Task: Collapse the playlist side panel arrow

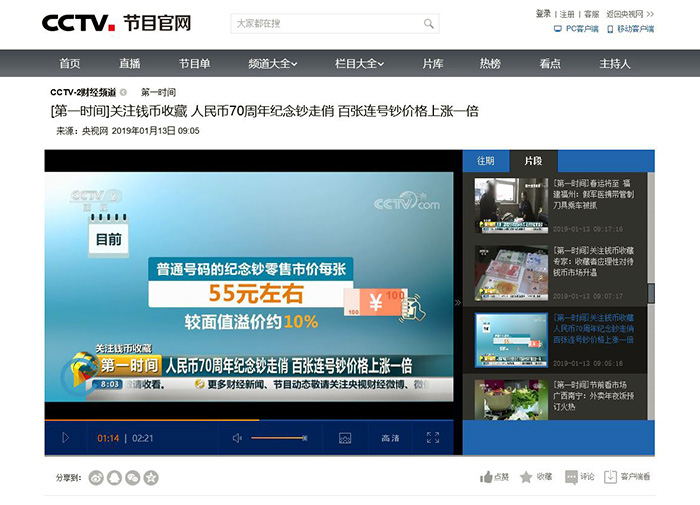Action: (458, 302)
